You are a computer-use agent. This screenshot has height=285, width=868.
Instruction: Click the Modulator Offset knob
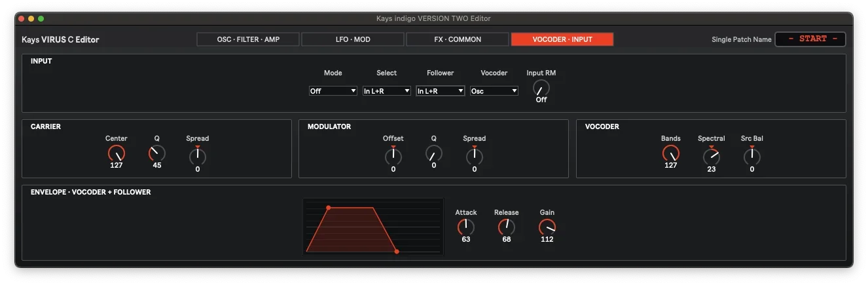pos(393,156)
